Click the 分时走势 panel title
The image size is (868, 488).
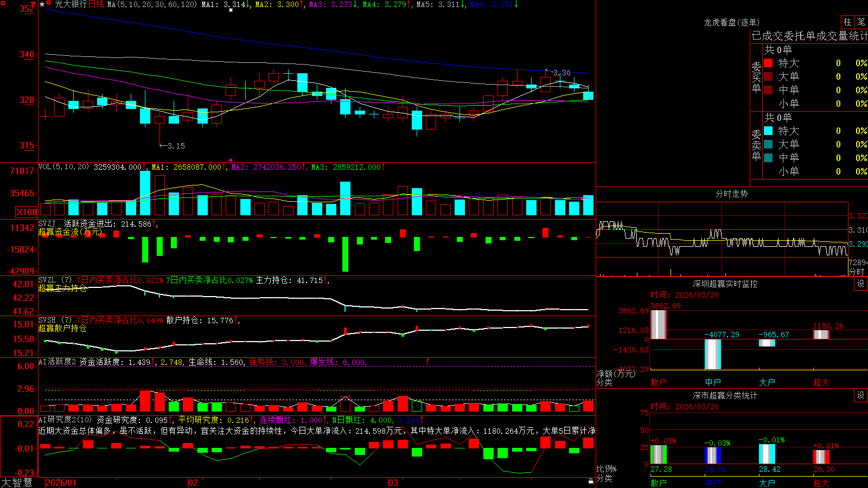[731, 194]
